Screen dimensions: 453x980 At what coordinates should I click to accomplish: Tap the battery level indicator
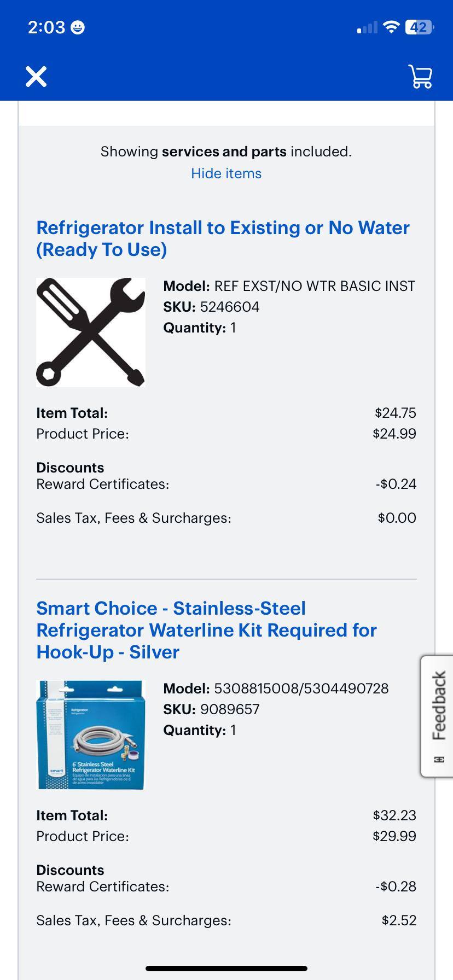pyautogui.click(x=419, y=27)
